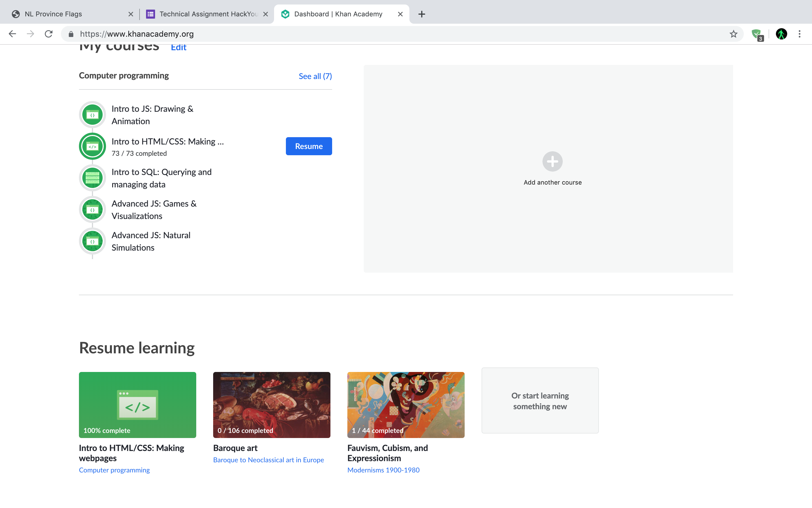Click Or start learning something new card
812x508 pixels.
(x=540, y=400)
